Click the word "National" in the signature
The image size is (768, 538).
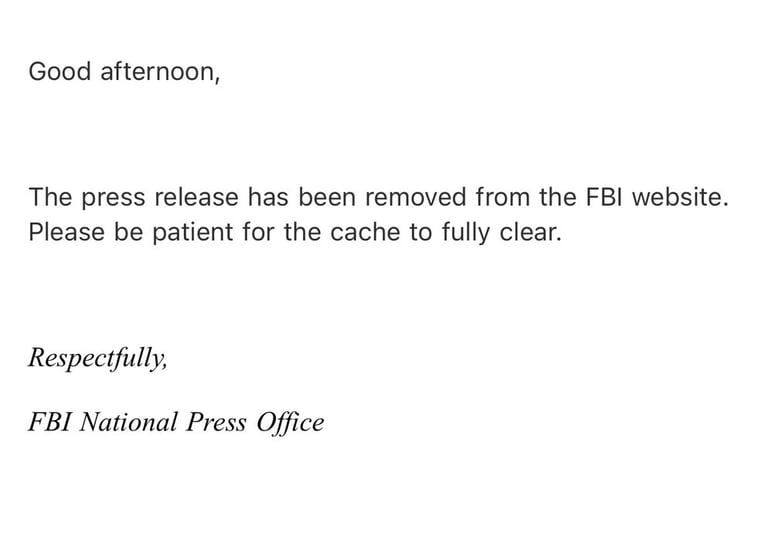130,422
